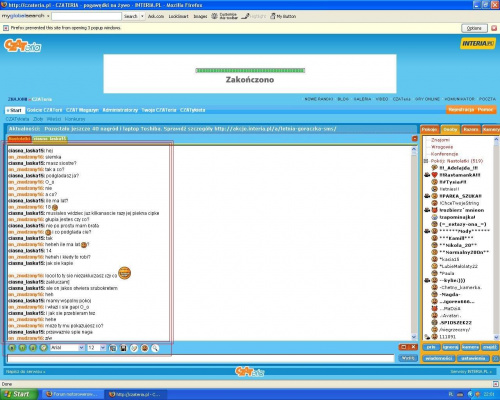The width and height of the screenshot is (500, 400).
Task: Open the INTERIA.PL logo link
Action: click(478, 43)
